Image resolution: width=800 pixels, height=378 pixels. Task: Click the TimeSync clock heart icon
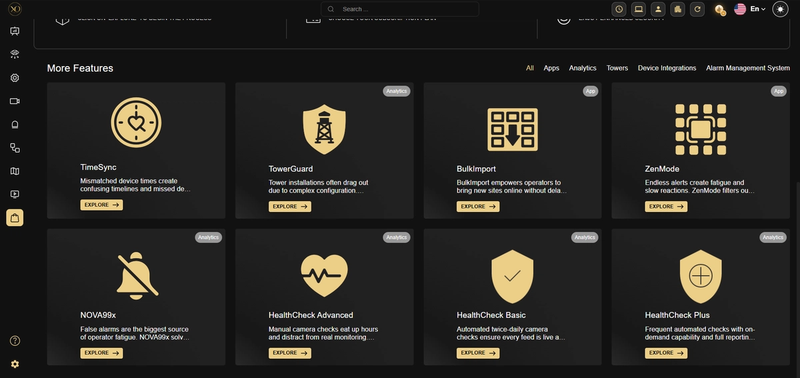pos(136,122)
